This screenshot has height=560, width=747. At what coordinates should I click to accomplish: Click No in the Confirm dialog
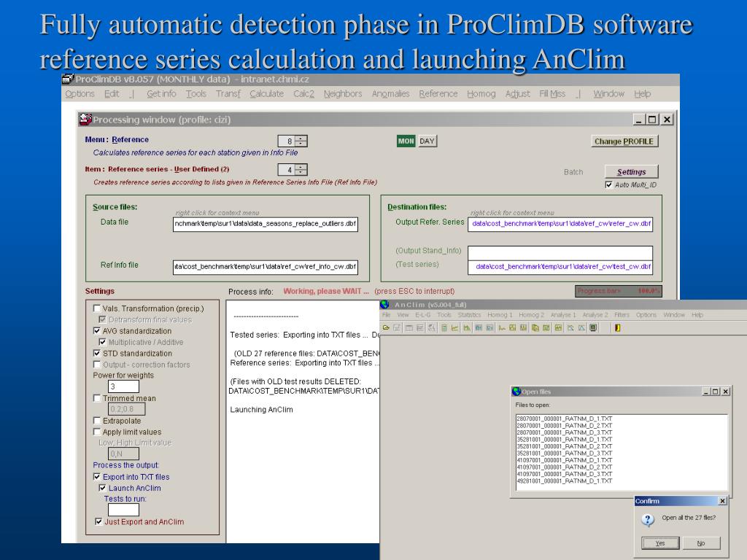pos(701,542)
